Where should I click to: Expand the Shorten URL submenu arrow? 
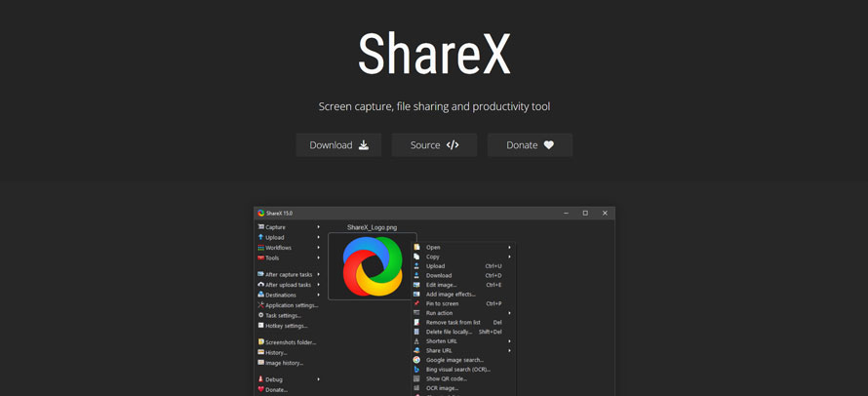point(509,341)
